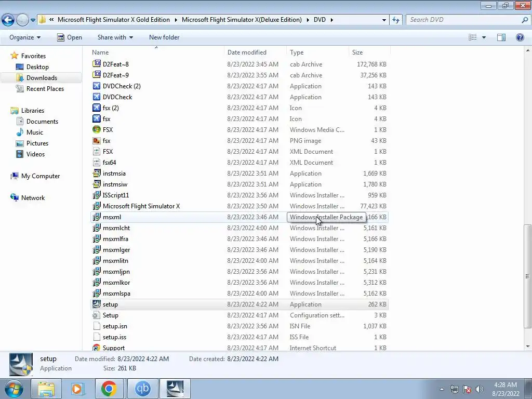Change view with the views button
The image size is (532, 399).
[473, 37]
